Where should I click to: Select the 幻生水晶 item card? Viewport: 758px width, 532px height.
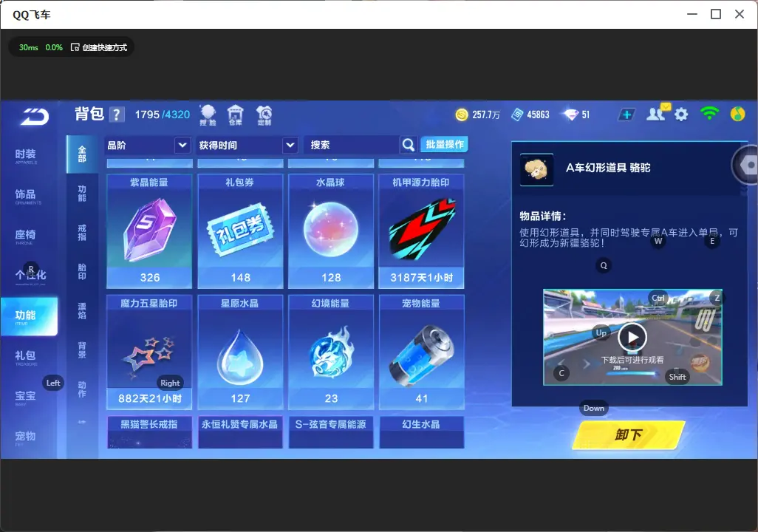421,432
